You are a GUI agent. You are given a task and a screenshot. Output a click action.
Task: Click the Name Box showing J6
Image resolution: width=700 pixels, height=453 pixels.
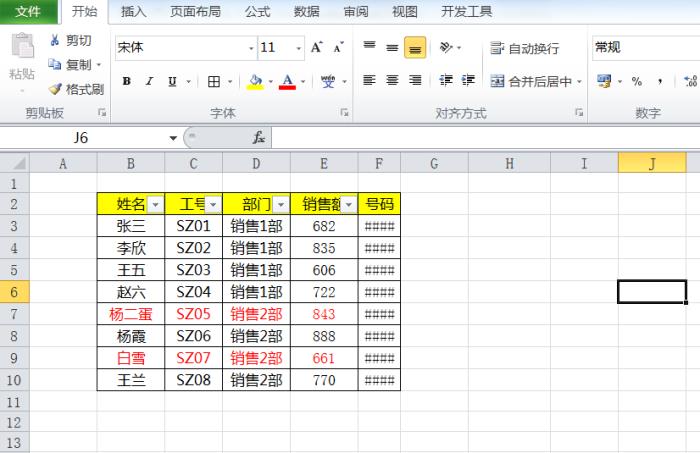click(x=90, y=138)
